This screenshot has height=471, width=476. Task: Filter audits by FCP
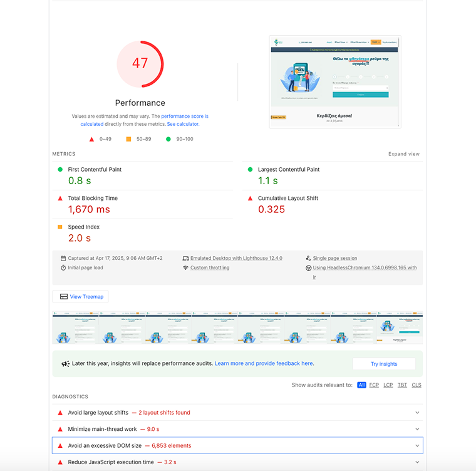pyautogui.click(x=374, y=385)
